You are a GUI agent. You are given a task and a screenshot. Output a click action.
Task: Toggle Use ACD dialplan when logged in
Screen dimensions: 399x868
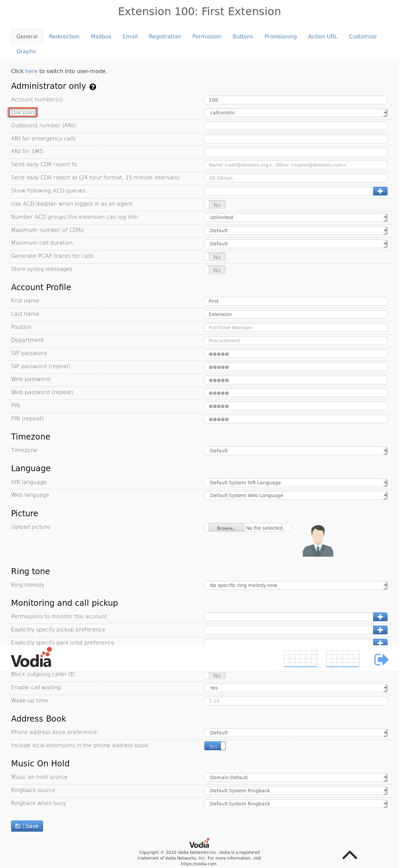coord(215,204)
